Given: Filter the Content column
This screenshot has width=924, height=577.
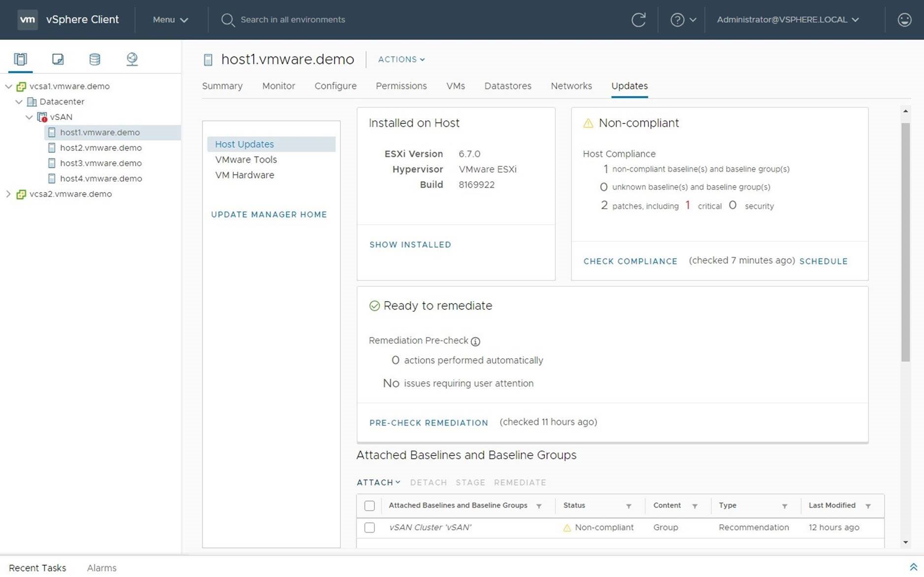Looking at the screenshot, I should tap(695, 506).
